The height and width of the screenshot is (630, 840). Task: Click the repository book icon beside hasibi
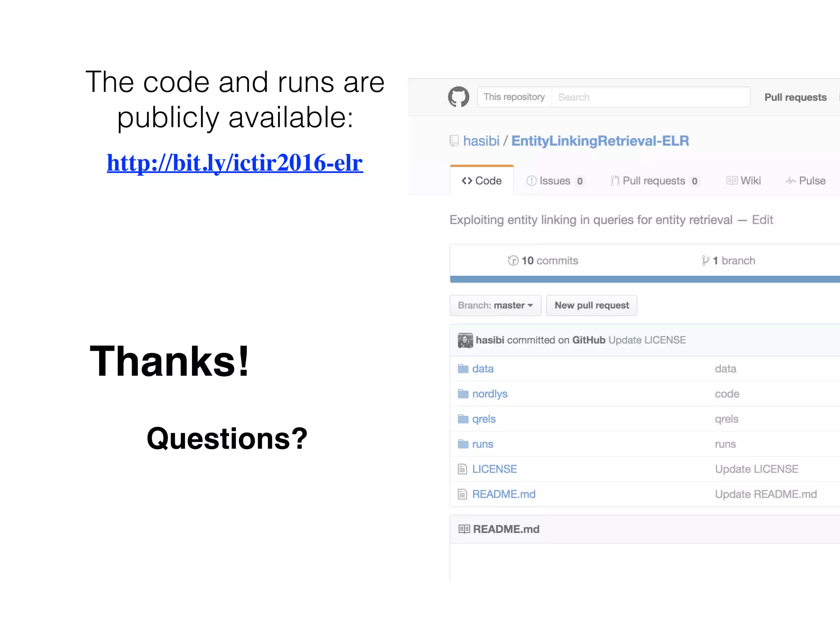coord(454,141)
